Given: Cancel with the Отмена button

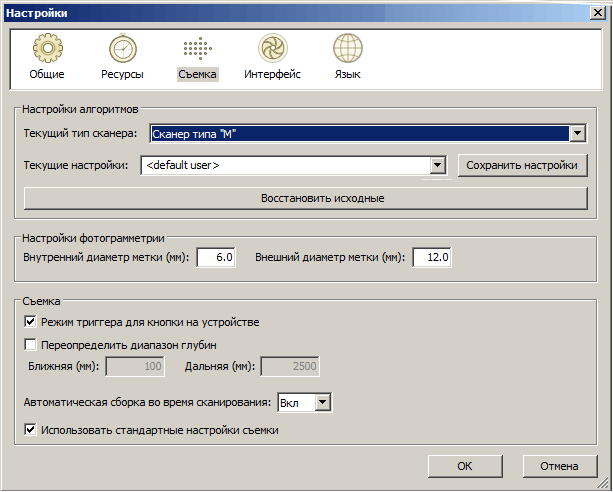Looking at the screenshot, I should (x=559, y=466).
